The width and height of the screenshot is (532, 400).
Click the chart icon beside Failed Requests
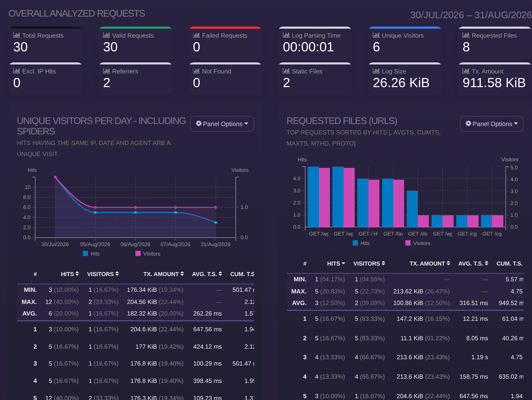197,35
